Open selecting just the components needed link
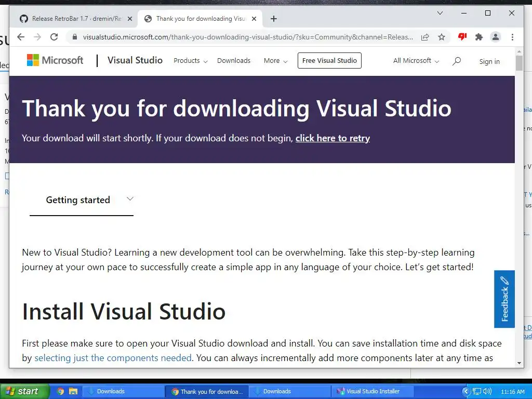Image resolution: width=532 pixels, height=399 pixels. [x=113, y=358]
